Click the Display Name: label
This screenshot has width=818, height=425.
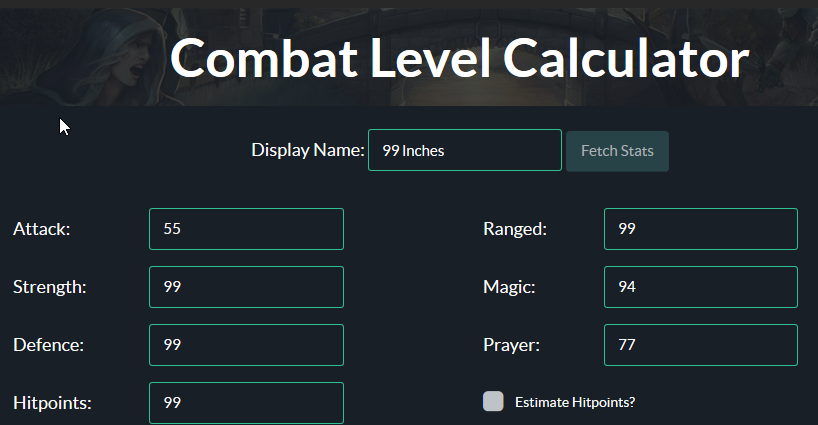tap(308, 150)
